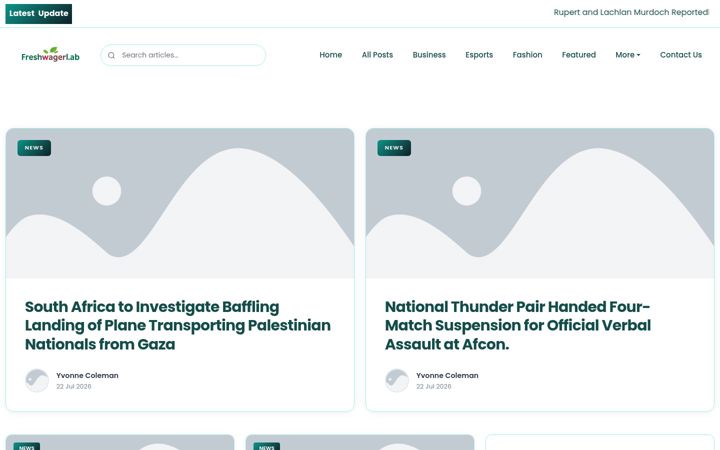Click Yvonne Coleman avatar under South Africa article

[x=37, y=381]
